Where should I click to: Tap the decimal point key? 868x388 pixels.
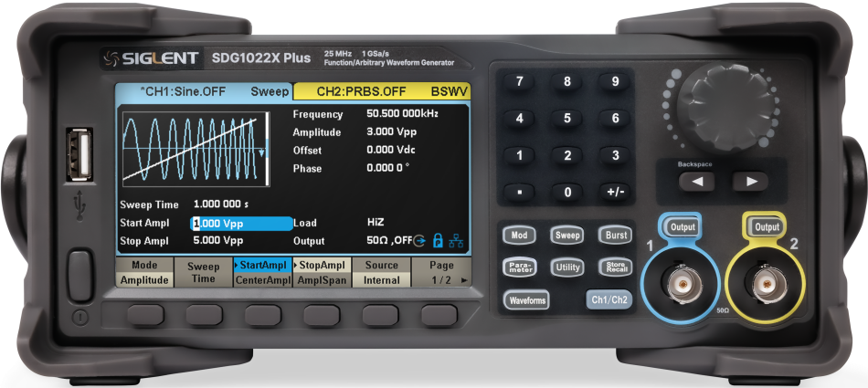(x=519, y=192)
